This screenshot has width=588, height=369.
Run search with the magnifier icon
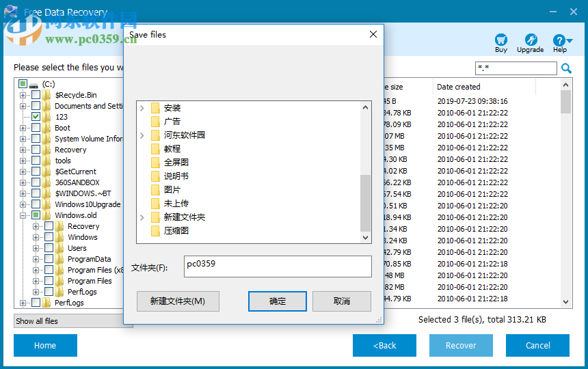(x=566, y=68)
